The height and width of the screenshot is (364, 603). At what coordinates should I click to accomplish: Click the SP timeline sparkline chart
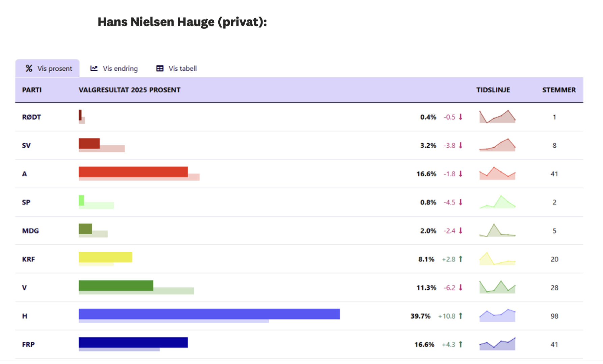497,202
